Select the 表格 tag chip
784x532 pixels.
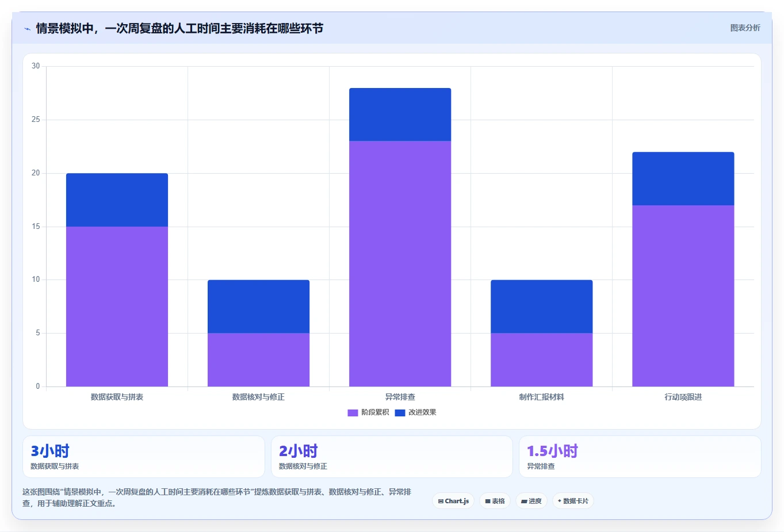[495, 501]
